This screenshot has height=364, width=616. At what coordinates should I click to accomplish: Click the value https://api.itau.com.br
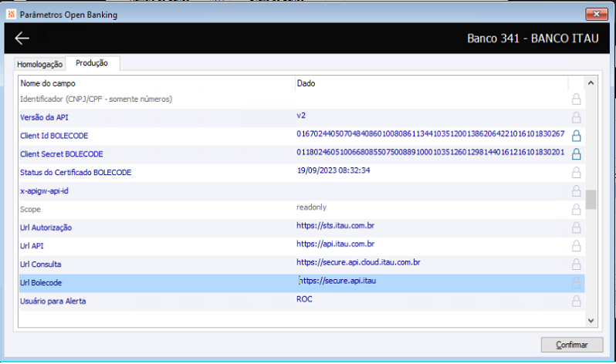point(335,244)
